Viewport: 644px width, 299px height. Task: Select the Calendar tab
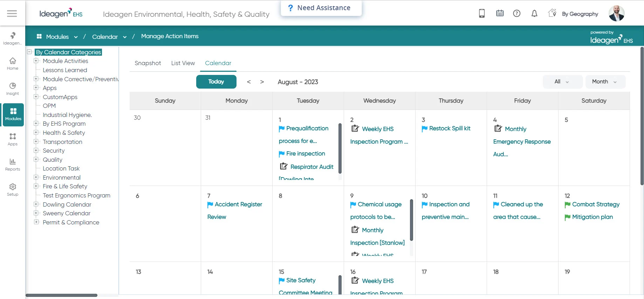(218, 63)
